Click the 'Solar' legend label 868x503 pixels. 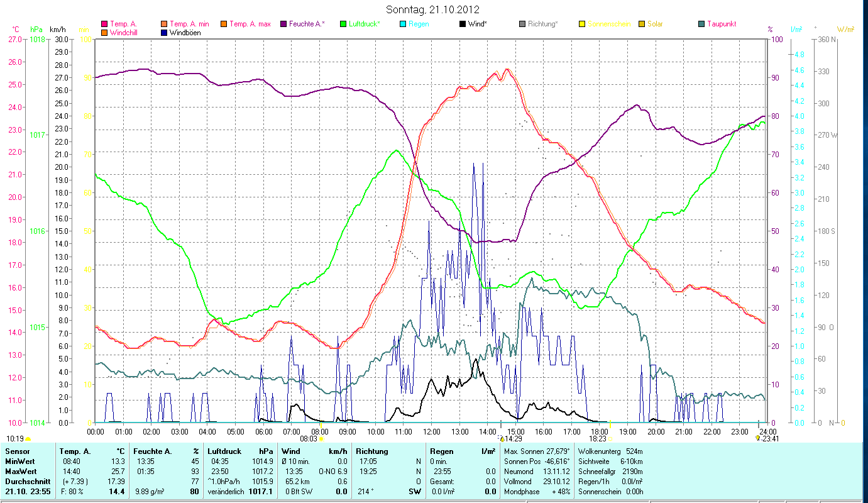tap(655, 24)
